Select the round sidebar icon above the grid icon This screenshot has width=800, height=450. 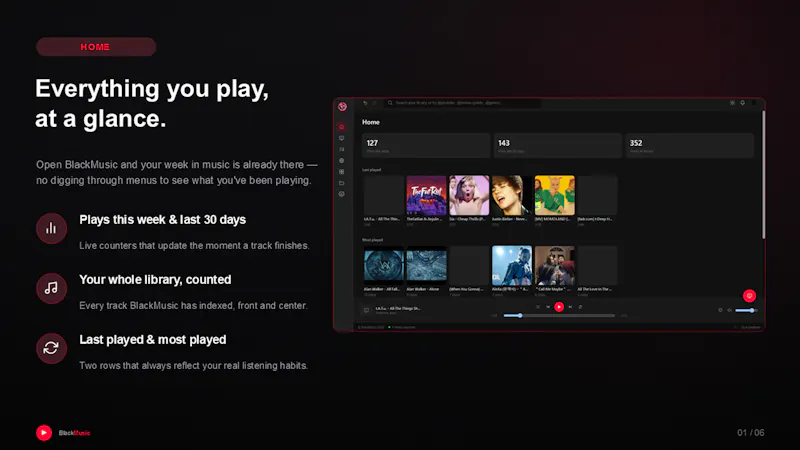point(342,161)
